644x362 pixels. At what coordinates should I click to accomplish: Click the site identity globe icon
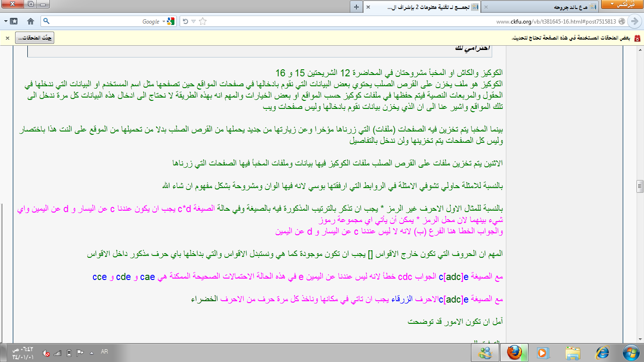click(x=622, y=21)
